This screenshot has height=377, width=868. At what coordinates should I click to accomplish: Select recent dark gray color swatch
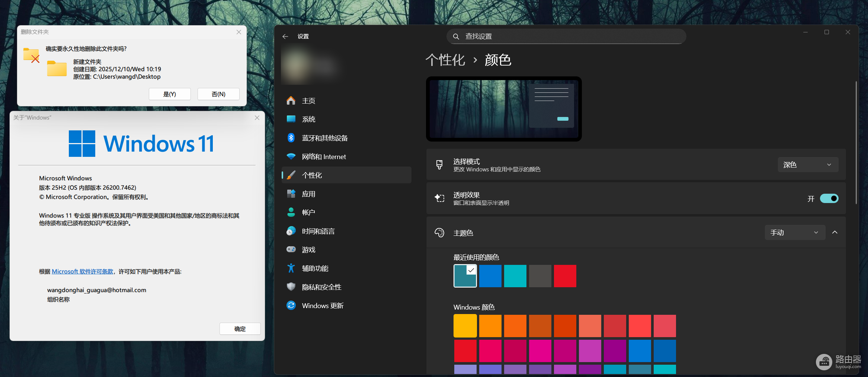click(x=540, y=276)
